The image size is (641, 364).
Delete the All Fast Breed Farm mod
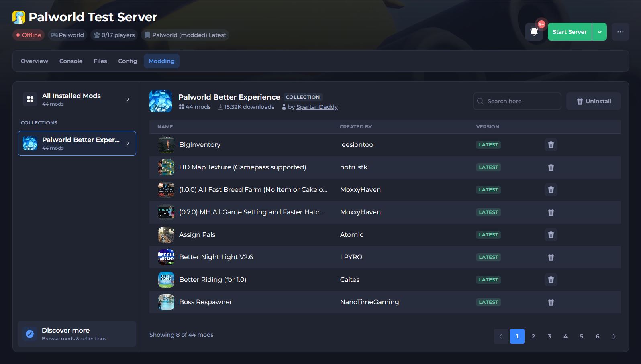[x=551, y=190]
